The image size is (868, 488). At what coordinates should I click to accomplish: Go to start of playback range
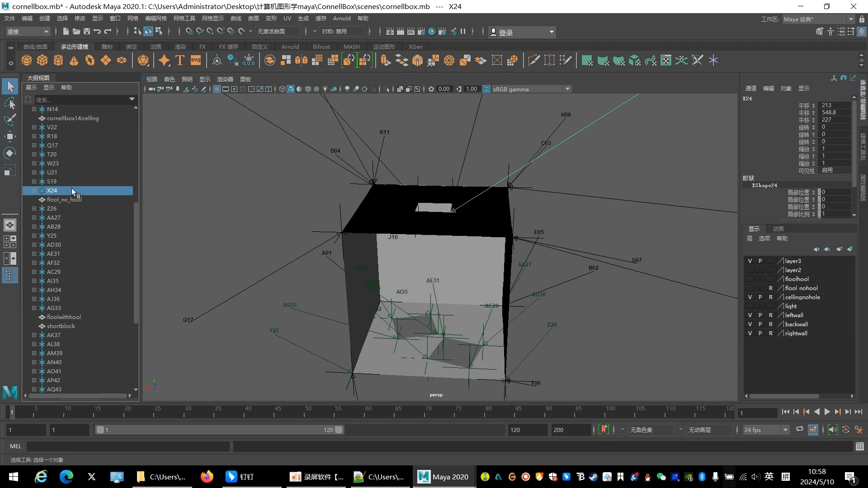(x=785, y=412)
